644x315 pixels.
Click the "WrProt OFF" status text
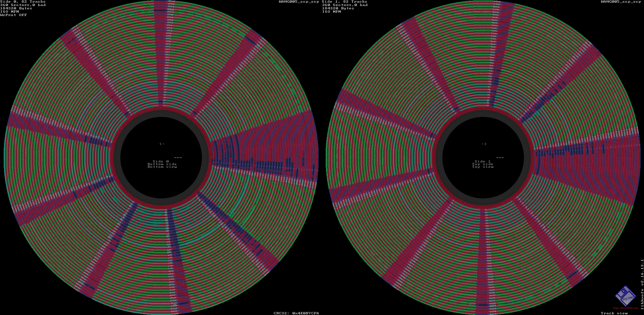13,15
